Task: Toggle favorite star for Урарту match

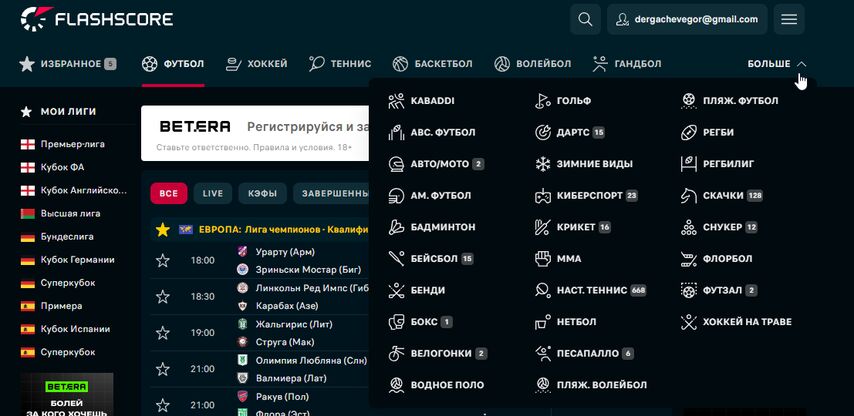Action: [162, 260]
